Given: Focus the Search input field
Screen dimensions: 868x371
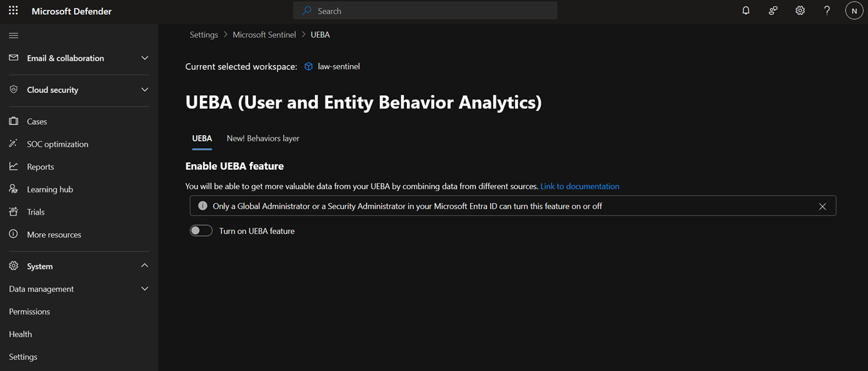Looking at the screenshot, I should point(425,11).
